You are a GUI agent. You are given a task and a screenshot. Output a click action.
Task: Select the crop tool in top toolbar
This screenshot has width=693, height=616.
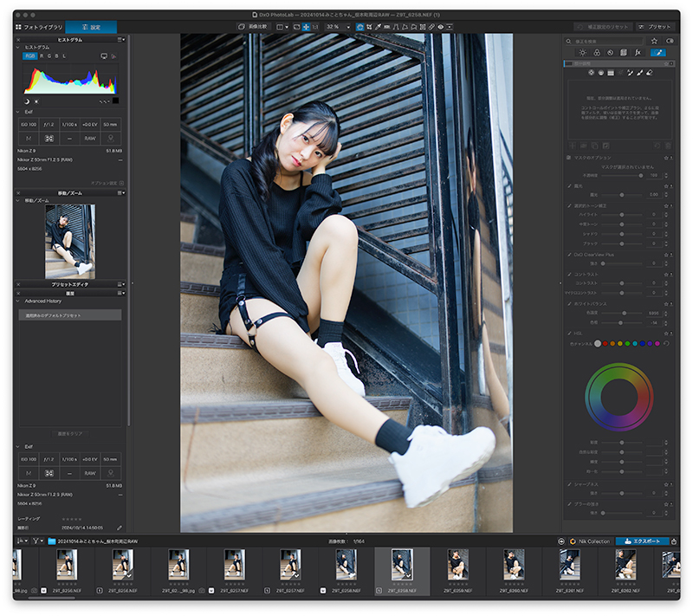click(370, 27)
